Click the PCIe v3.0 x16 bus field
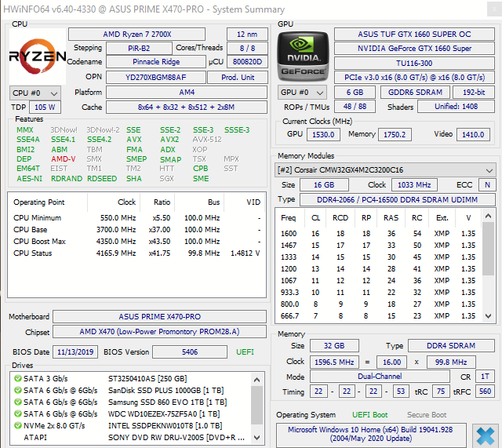The width and height of the screenshot is (502, 448). pyautogui.click(x=414, y=78)
